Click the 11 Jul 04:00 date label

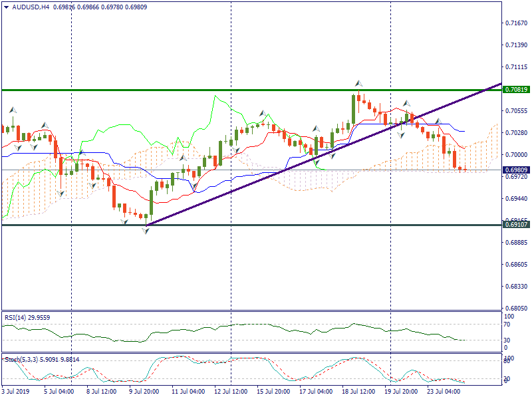pos(188,392)
